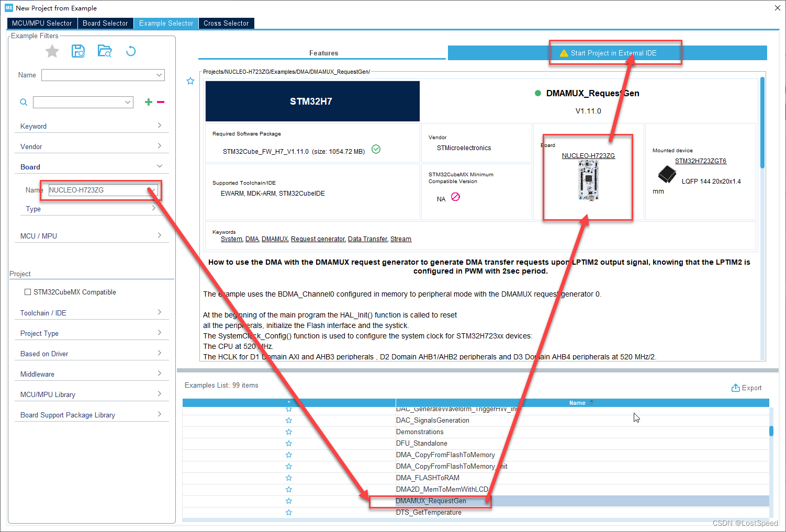Toggle STM32CubeMX Compatible checkbox

click(x=28, y=292)
